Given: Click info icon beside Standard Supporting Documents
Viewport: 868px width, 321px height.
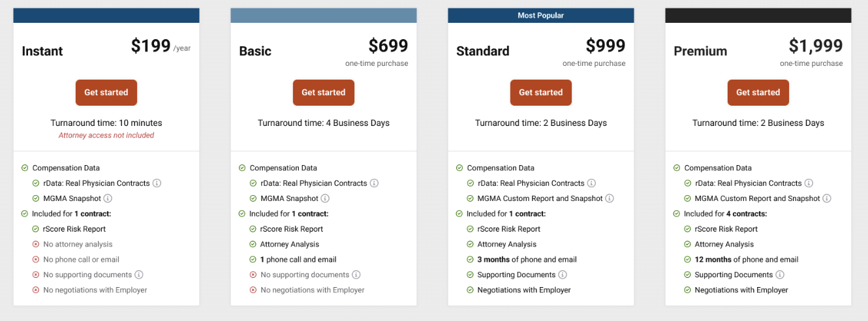Looking at the screenshot, I should coord(563,275).
